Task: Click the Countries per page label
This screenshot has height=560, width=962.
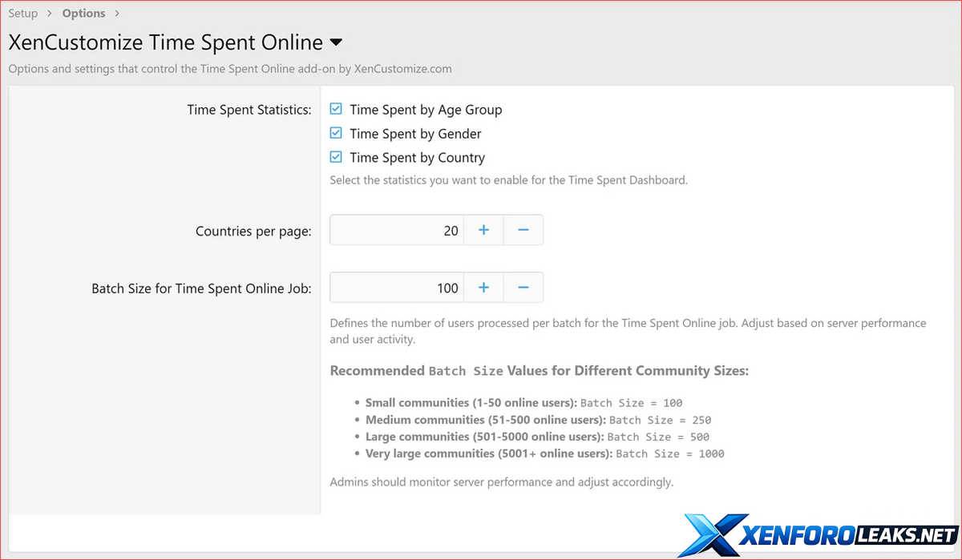Action: coord(253,231)
